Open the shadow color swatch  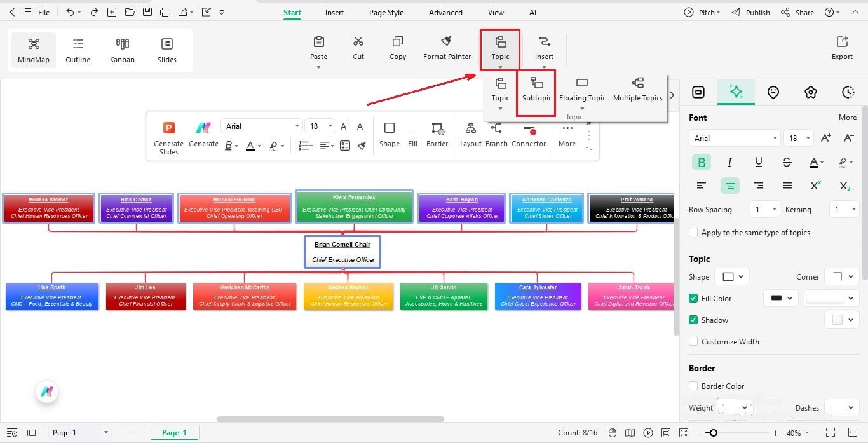tap(842, 320)
